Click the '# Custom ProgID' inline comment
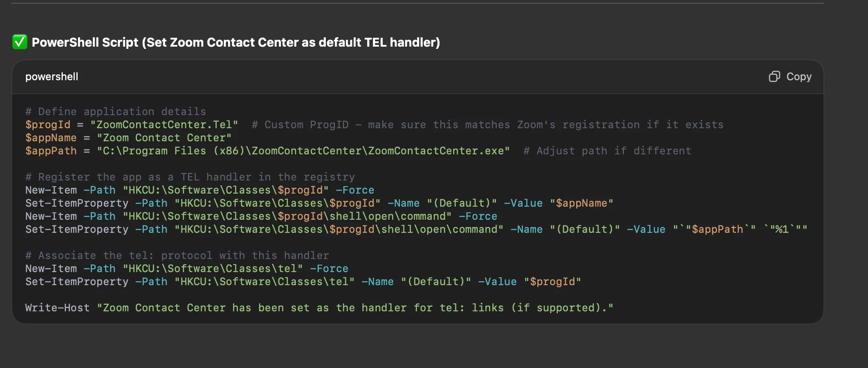Screen dimensions: 868x368 [488, 125]
